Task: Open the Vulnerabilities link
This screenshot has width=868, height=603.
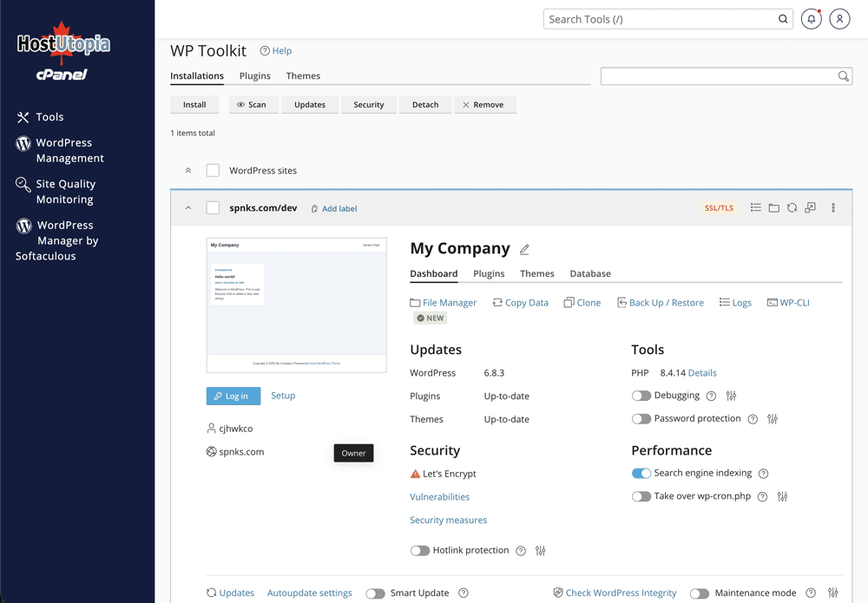Action: (439, 497)
